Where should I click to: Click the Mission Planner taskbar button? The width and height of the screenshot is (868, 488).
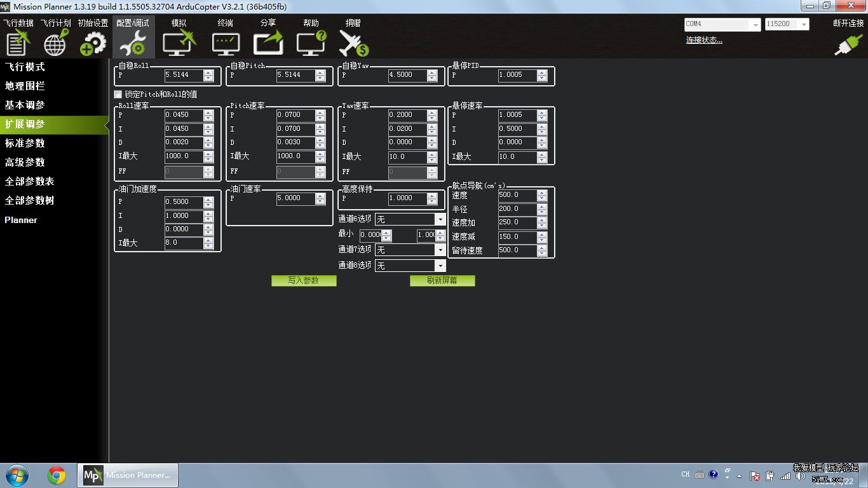128,475
